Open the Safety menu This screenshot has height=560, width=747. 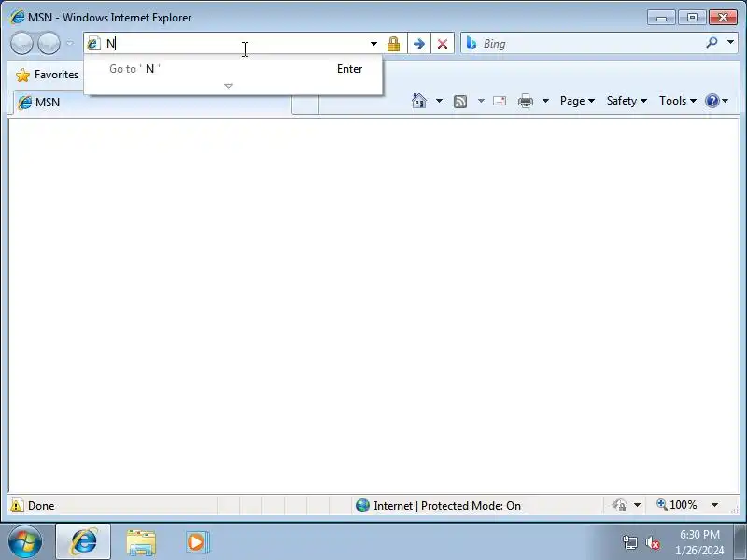pos(627,101)
